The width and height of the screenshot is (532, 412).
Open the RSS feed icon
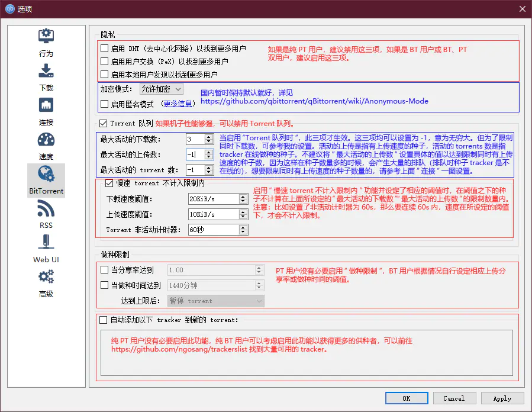pyautogui.click(x=46, y=208)
